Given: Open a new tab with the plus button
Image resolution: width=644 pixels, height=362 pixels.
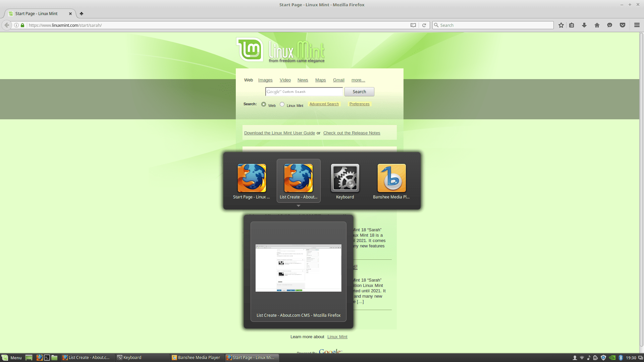Looking at the screenshot, I should point(82,14).
